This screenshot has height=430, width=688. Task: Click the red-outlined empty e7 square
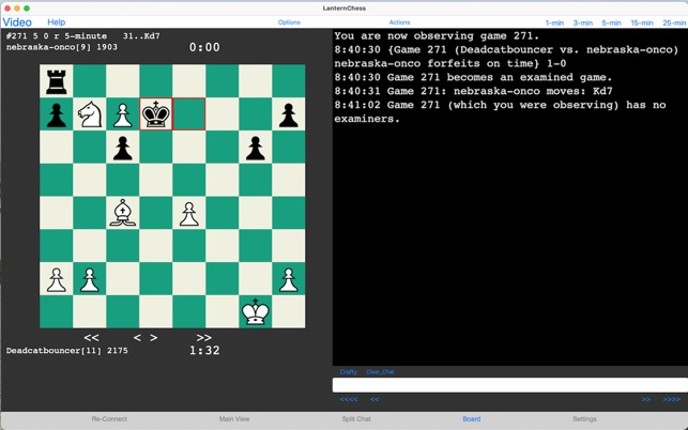point(189,114)
